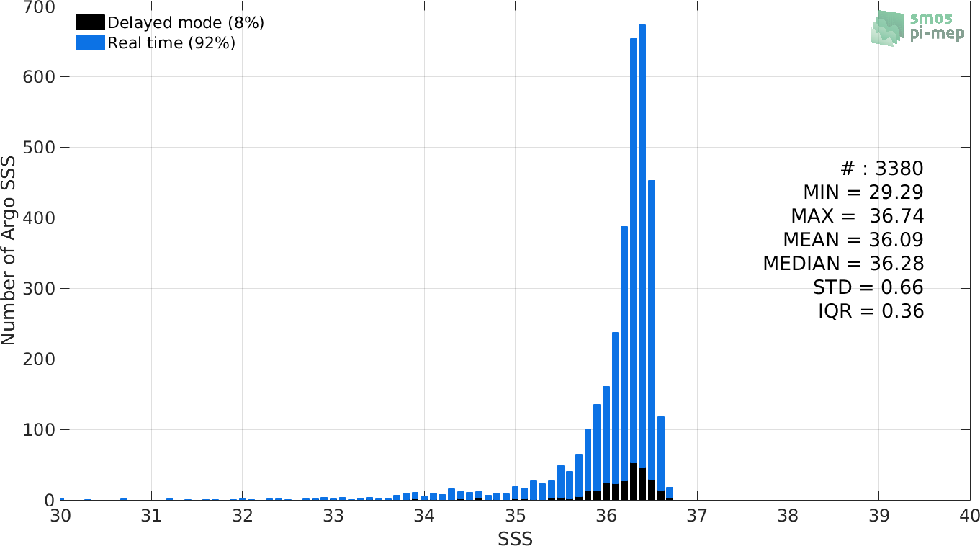The width and height of the screenshot is (980, 546).
Task: Click x-axis tick label 39
Action: click(x=878, y=516)
